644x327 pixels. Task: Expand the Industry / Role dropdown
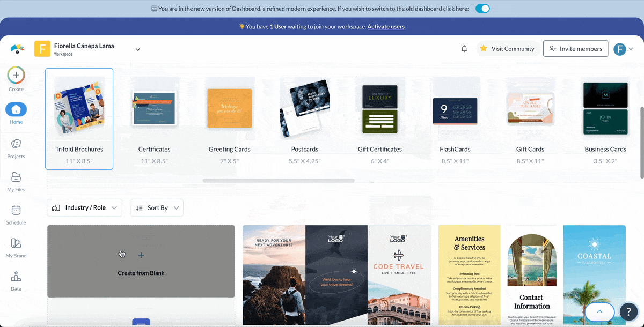(85, 208)
